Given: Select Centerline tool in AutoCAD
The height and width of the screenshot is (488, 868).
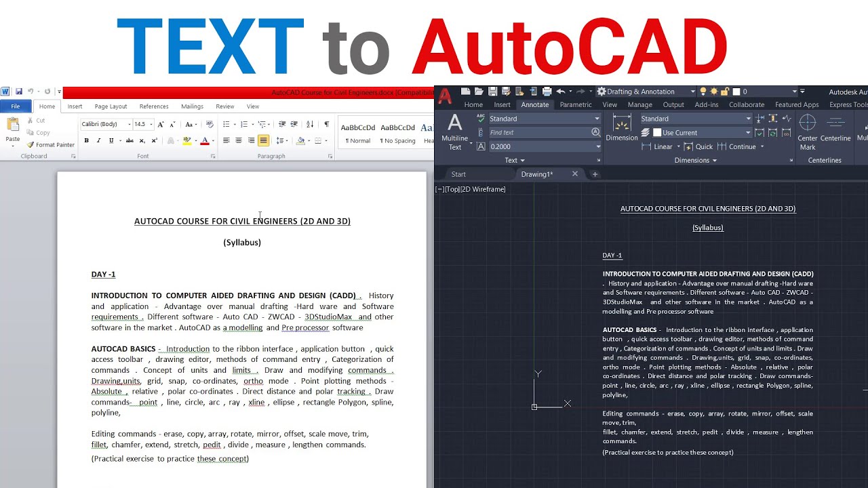Looking at the screenshot, I should (x=835, y=129).
